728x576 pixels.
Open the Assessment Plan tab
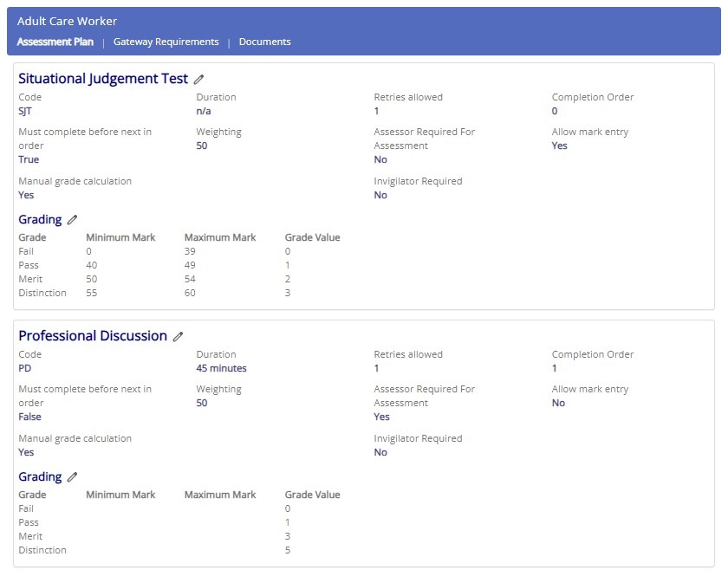[55, 42]
